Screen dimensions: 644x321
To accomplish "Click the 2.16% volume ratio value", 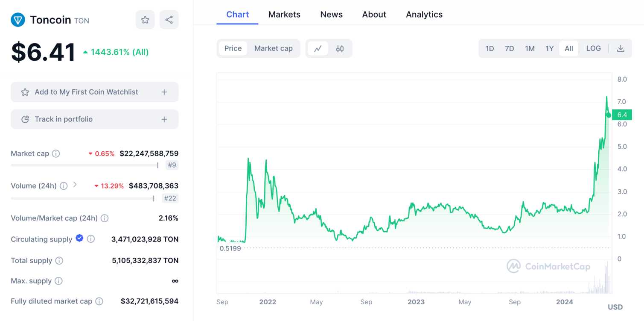I will click(169, 218).
